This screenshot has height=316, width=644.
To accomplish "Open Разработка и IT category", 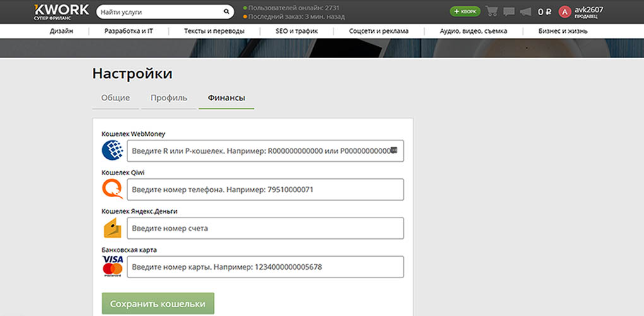I will [x=129, y=31].
